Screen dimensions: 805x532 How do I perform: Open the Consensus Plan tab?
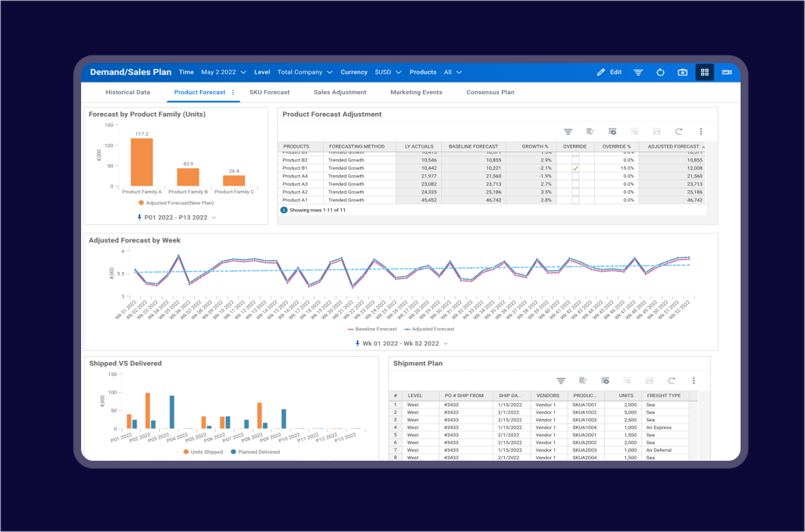490,92
